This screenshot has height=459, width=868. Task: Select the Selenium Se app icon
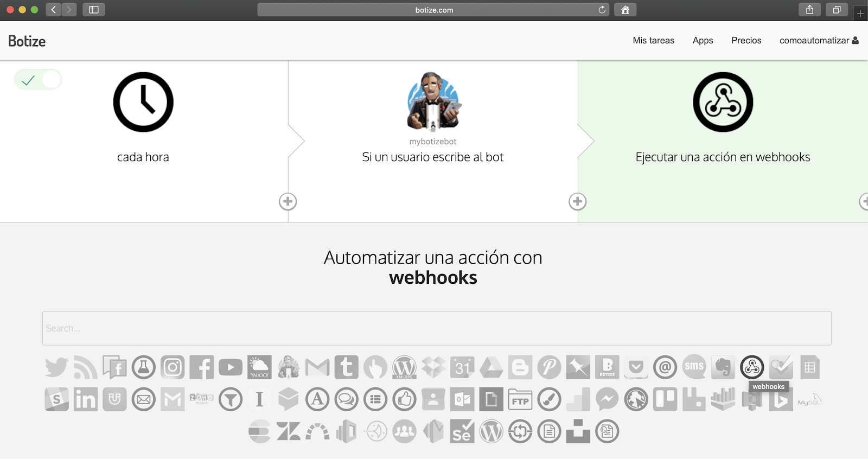[x=462, y=431]
